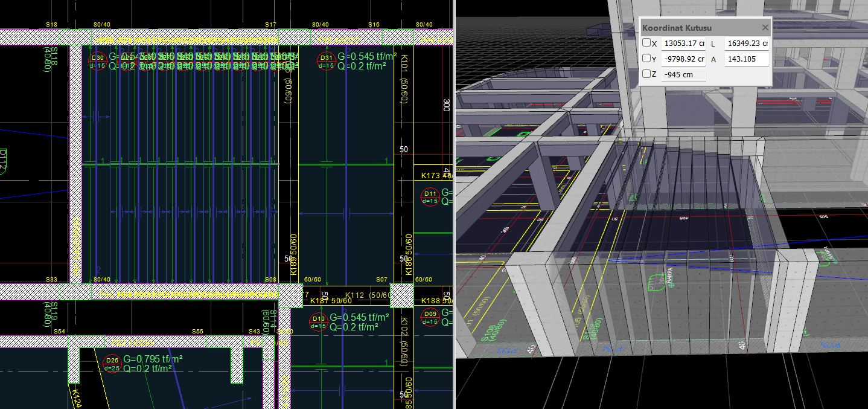Focus the Y value field showing -9798.92
Viewport: 868px width, 409px height.
tap(683, 59)
